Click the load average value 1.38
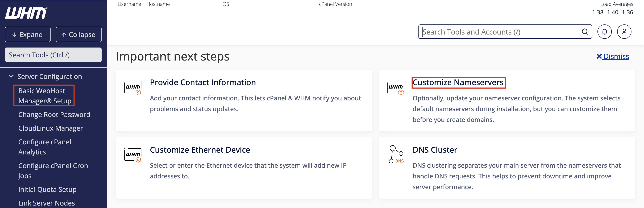Image resolution: width=644 pixels, height=208 pixels. click(597, 12)
